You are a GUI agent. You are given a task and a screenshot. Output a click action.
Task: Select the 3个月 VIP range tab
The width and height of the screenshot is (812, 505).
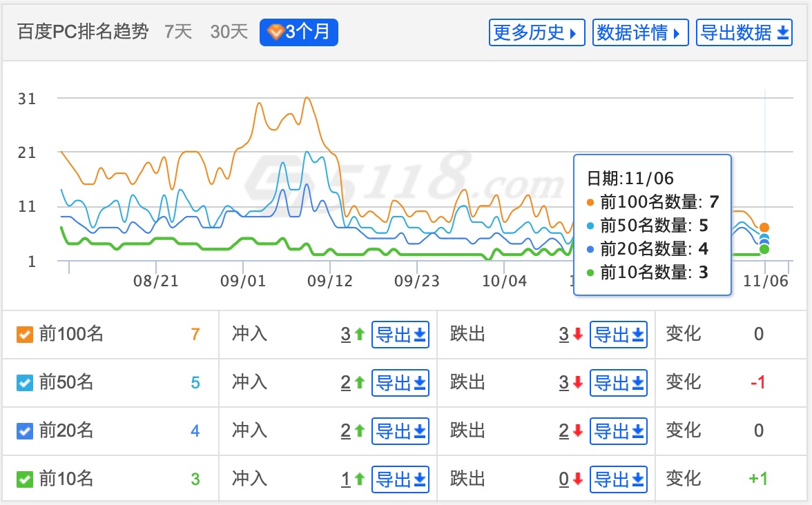[x=298, y=32]
